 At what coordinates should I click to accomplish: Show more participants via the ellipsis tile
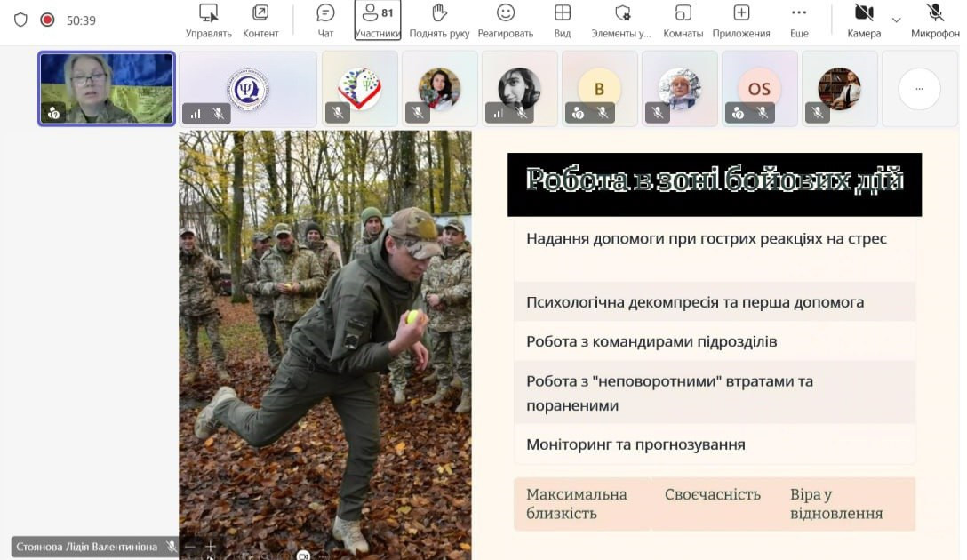click(919, 89)
